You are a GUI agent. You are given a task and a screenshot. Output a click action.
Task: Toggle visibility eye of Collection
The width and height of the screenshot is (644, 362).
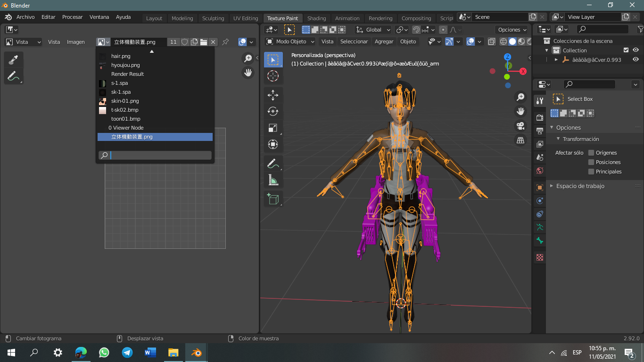[x=636, y=50]
